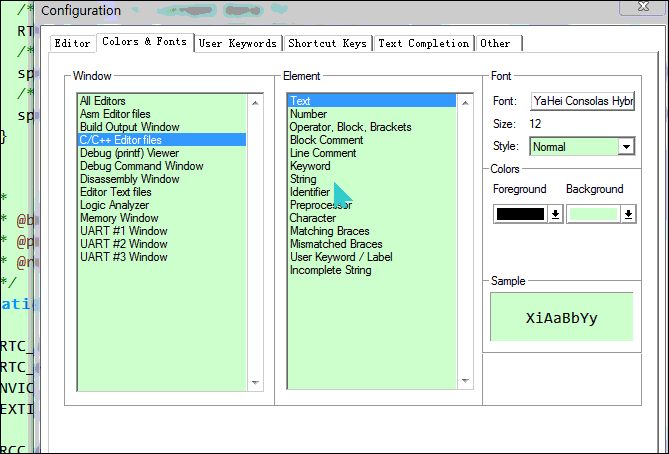Select the Colors & Fonts tab
This screenshot has width=669, height=454.
tap(145, 42)
